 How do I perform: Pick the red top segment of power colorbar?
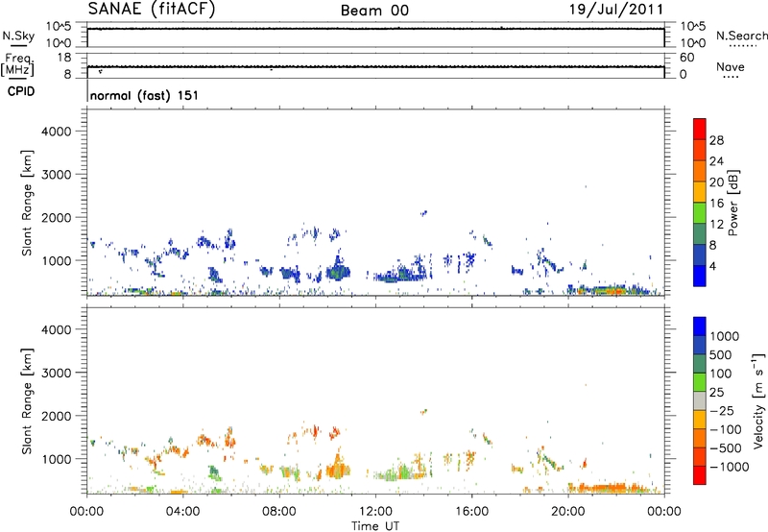(x=700, y=129)
